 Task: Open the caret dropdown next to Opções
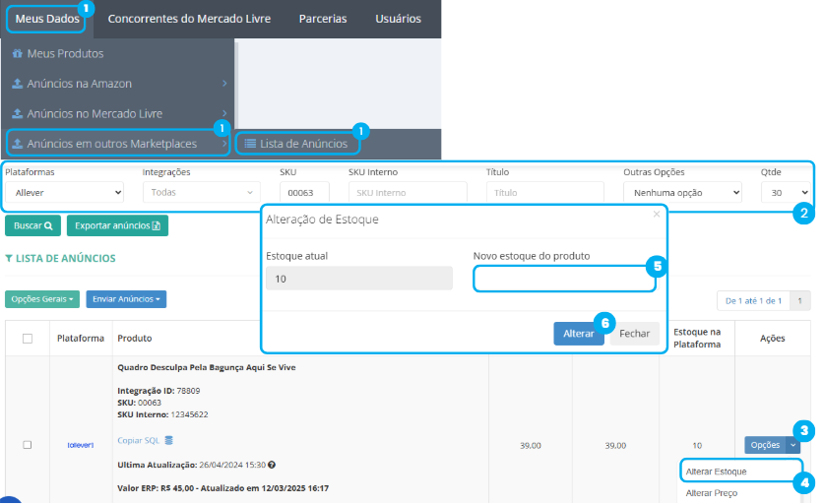[793, 445]
